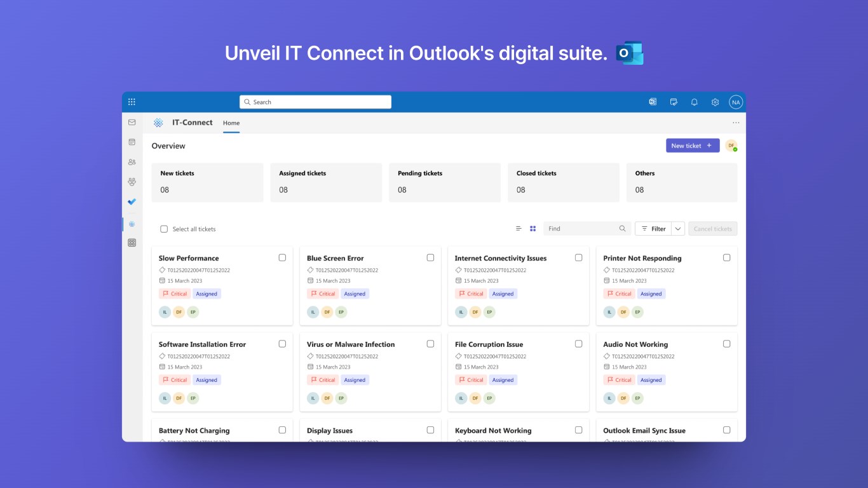The image size is (868, 488).
Task: Open Settings gear in top bar
Action: [715, 102]
